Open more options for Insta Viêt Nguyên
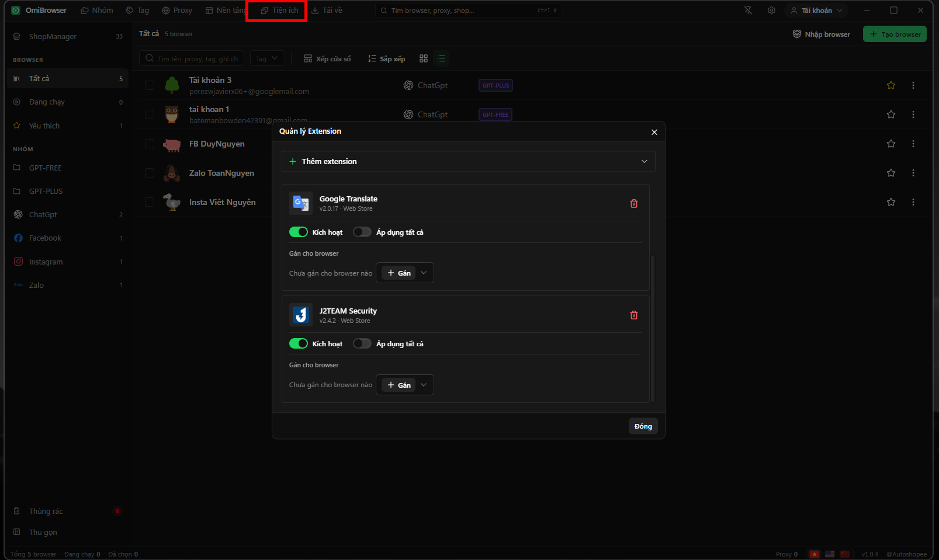The image size is (939, 560). (x=913, y=202)
